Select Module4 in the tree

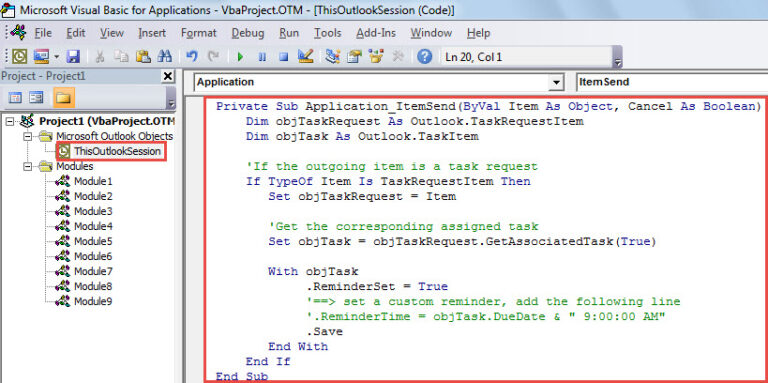tap(93, 226)
